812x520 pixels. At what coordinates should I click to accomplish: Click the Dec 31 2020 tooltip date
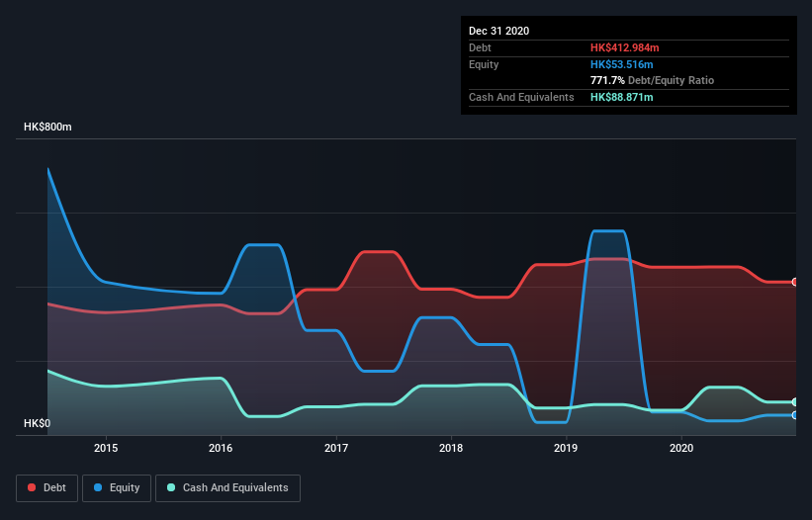point(498,31)
